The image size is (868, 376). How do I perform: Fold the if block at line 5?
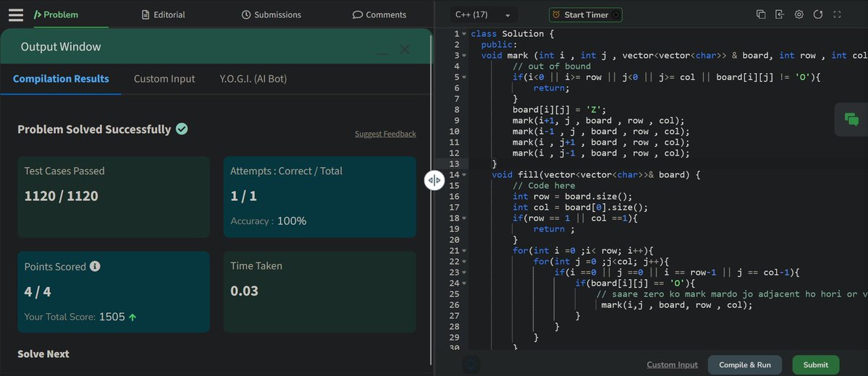click(464, 77)
